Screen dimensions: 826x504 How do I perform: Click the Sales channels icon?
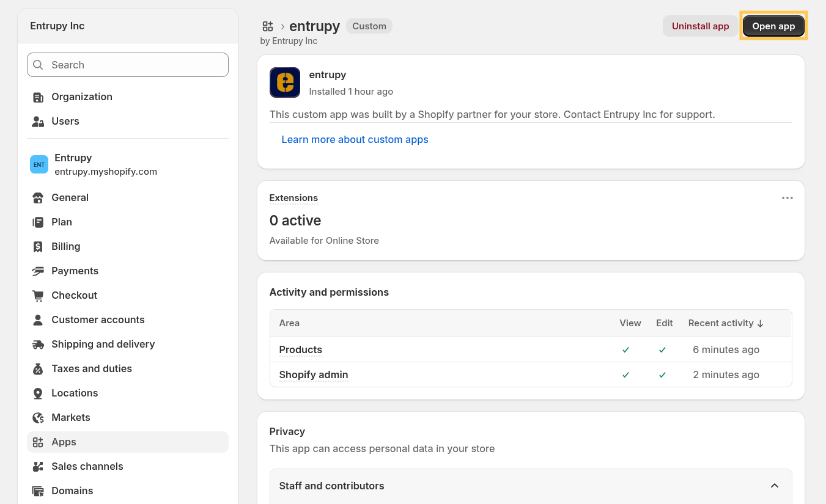pyautogui.click(x=38, y=467)
